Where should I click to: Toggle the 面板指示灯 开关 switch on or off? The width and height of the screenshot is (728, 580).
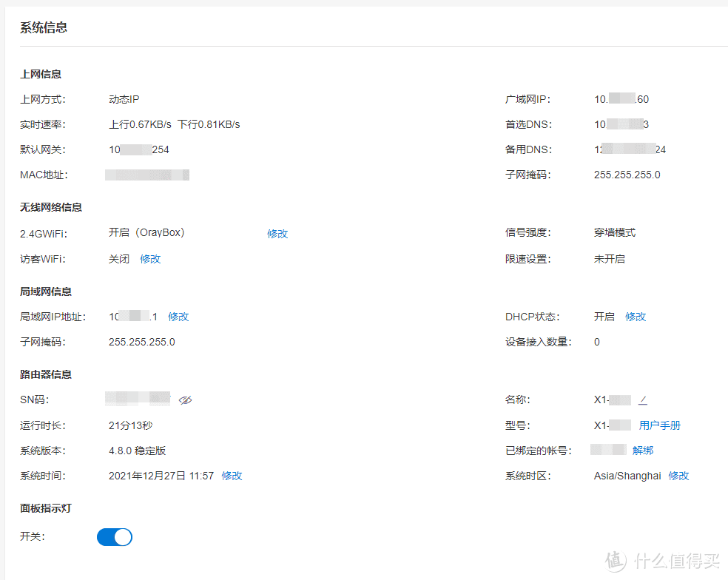pos(114,537)
